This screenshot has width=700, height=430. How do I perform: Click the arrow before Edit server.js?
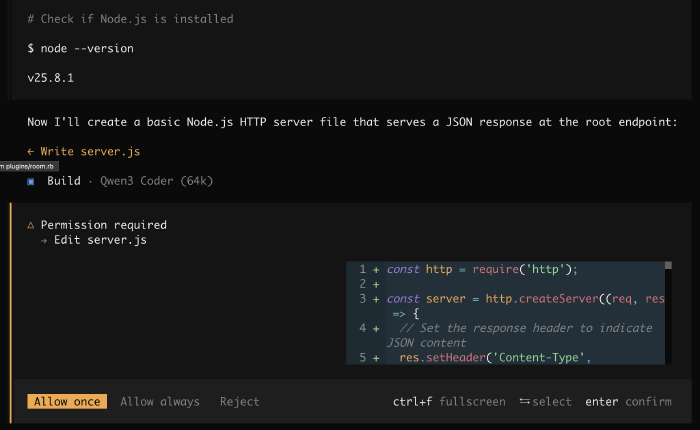(x=44, y=240)
